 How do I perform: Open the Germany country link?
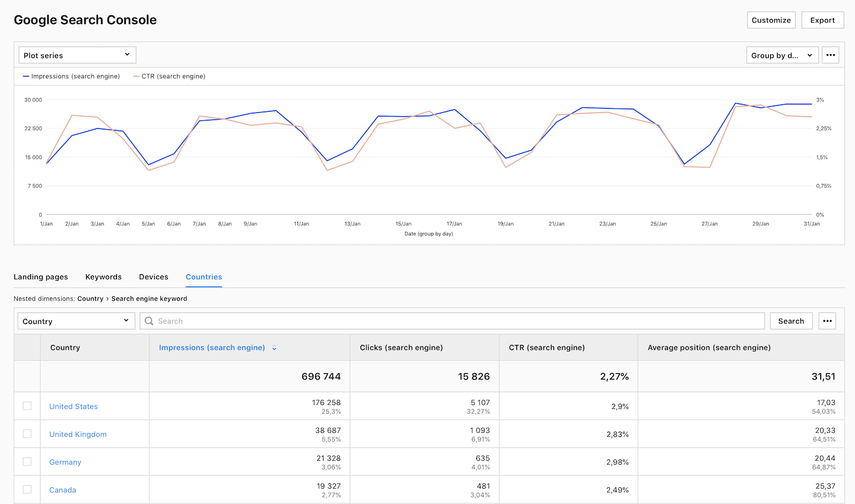click(65, 462)
